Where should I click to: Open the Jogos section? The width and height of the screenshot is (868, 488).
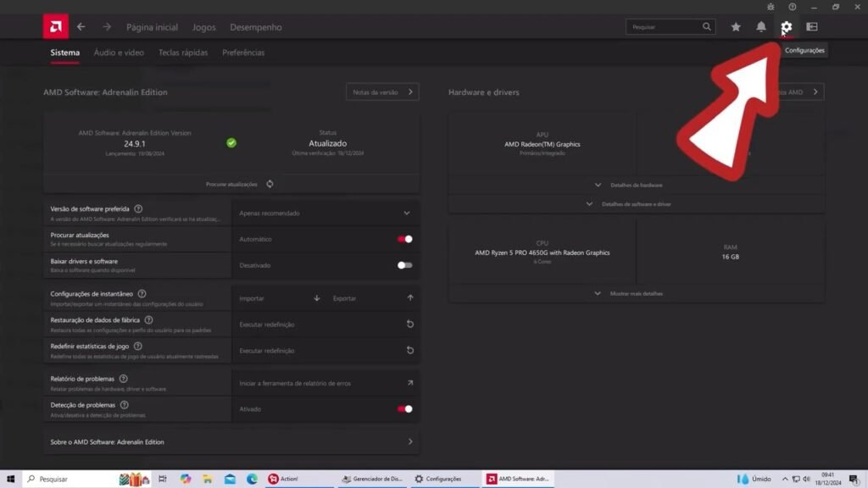click(x=203, y=27)
